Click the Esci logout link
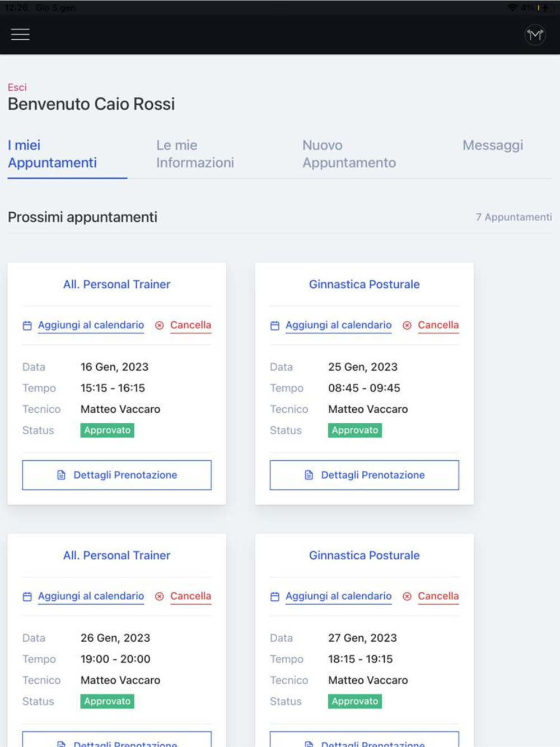Screen dimensions: 560x747 point(17,87)
